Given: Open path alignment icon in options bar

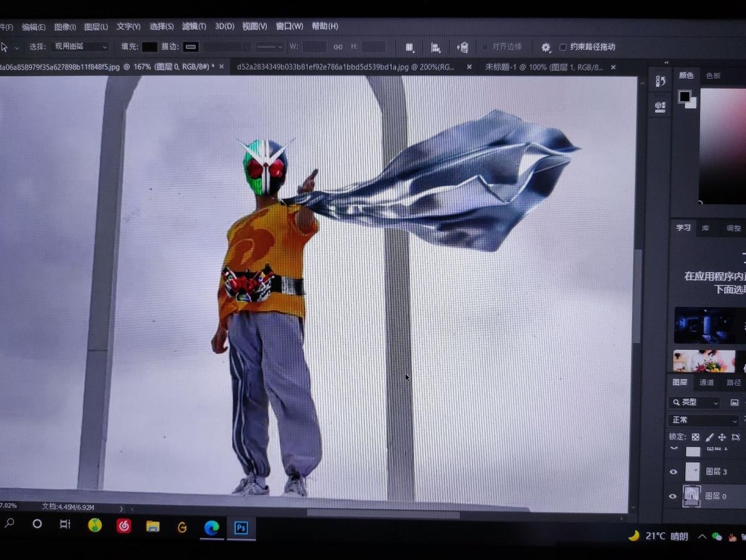Looking at the screenshot, I should coord(436,47).
